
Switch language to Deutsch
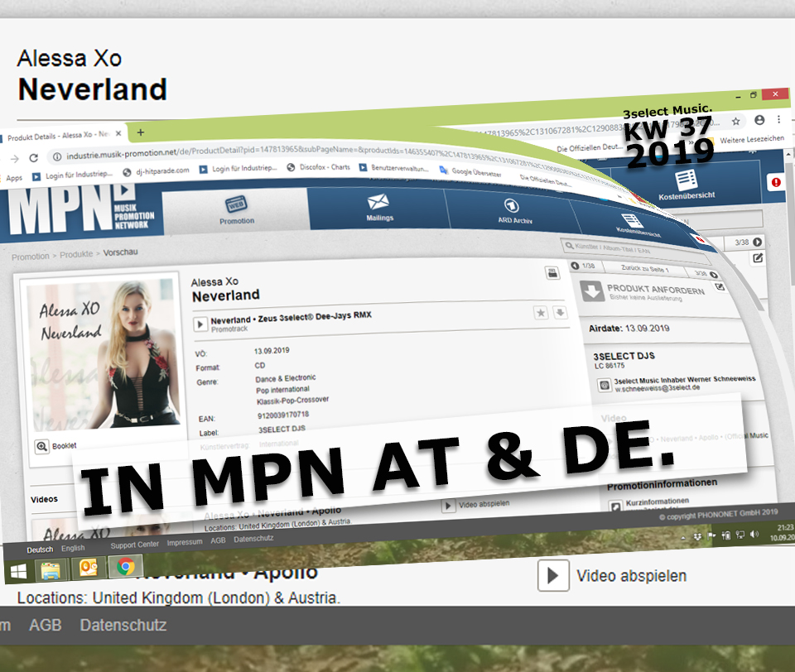point(40,550)
